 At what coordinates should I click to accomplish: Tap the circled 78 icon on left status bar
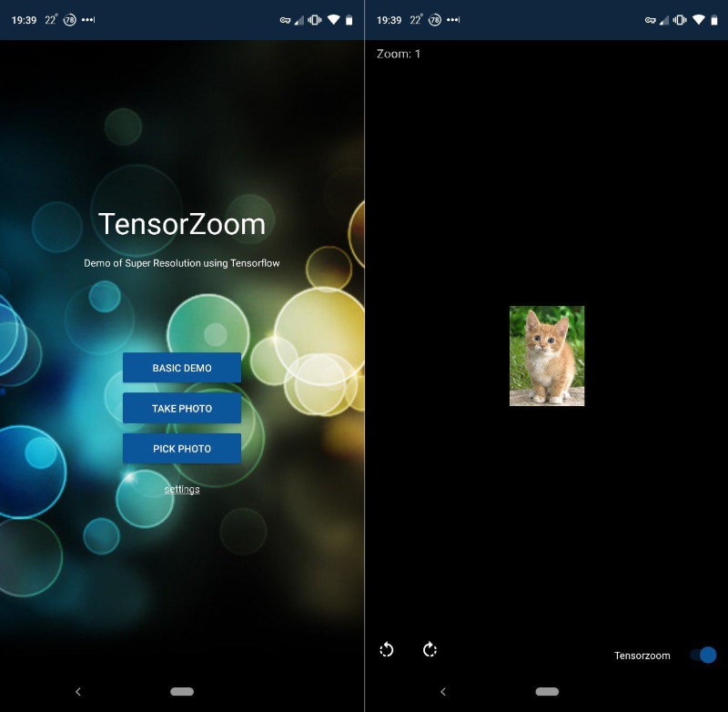pos(70,20)
